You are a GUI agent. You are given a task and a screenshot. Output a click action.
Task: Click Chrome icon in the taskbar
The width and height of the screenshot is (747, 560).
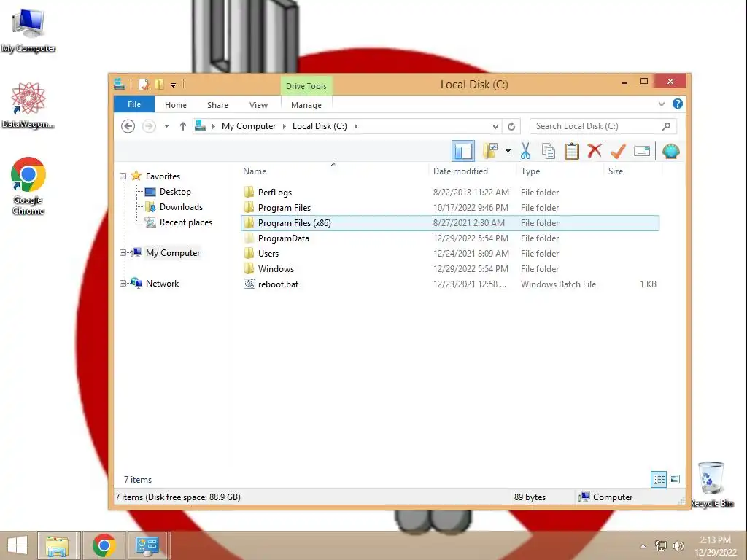[104, 545]
